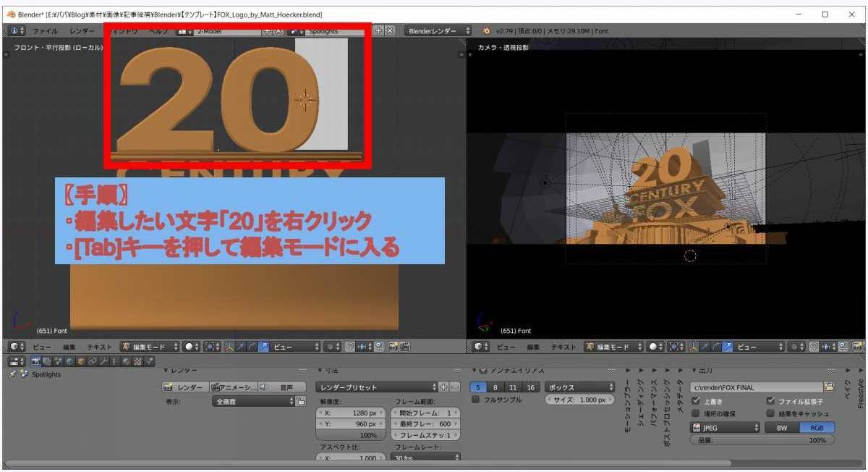
Task: Select 8 anti-aliasing samples
Action: (495, 387)
